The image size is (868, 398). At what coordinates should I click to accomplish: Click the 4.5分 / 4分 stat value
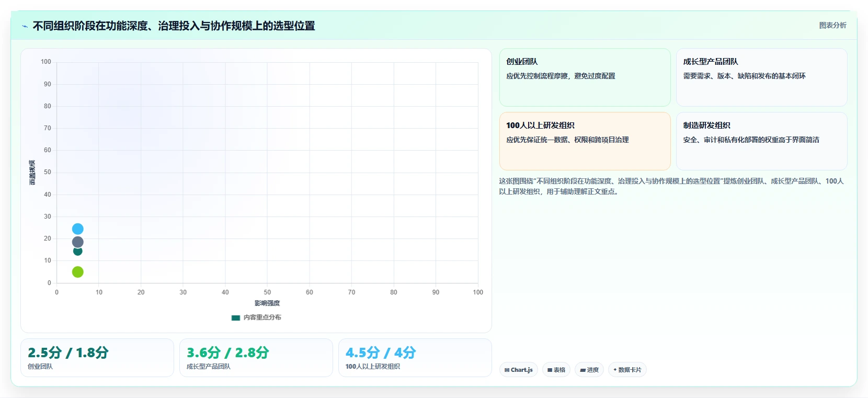click(381, 352)
